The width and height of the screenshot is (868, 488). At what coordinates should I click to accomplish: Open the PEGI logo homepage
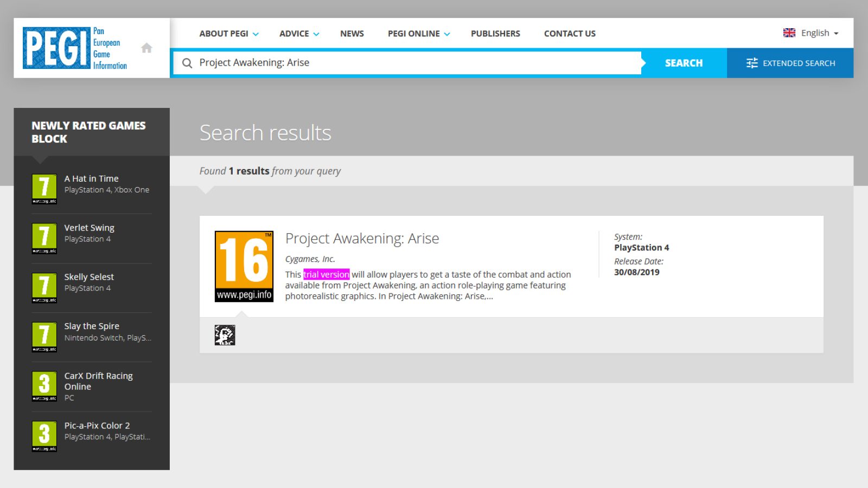point(75,48)
